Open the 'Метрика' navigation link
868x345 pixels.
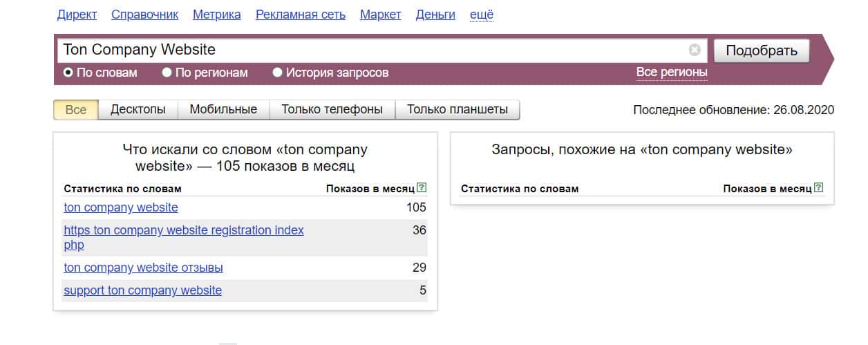(217, 15)
